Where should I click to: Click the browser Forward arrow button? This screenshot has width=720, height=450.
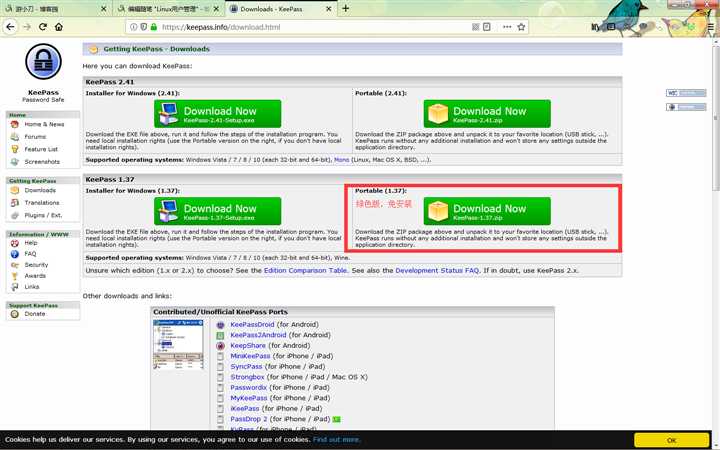[x=27, y=27]
